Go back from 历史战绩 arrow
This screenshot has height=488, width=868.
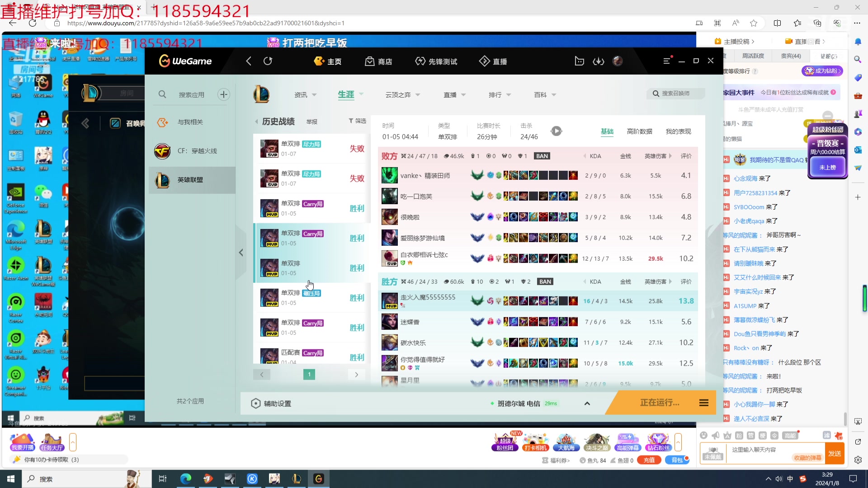pyautogui.click(x=256, y=122)
